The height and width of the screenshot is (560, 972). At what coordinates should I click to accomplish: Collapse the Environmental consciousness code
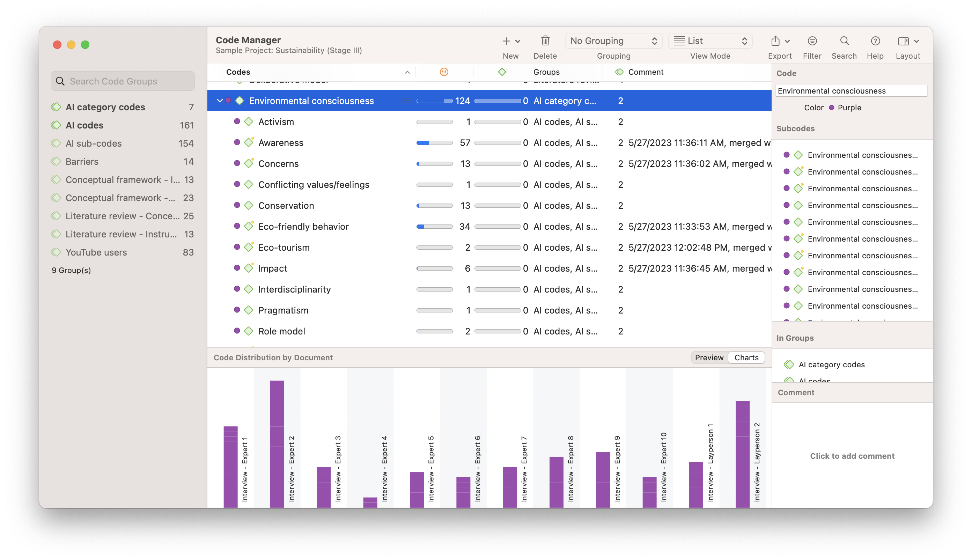(x=220, y=101)
